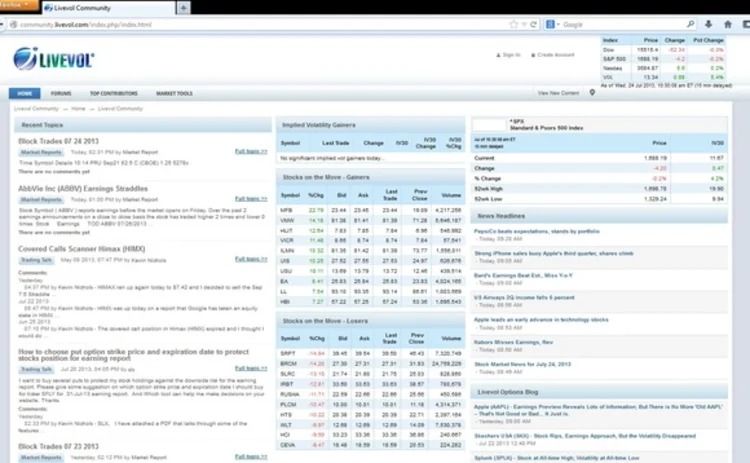
Task: Click Full topic link for Block Trades 07 24
Action: [251, 151]
